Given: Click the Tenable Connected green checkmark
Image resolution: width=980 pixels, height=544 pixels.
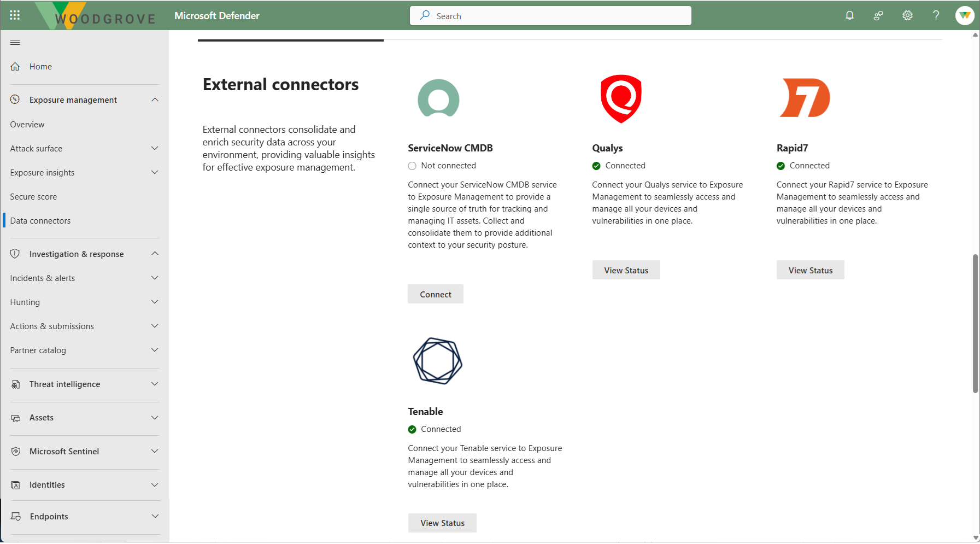Looking at the screenshot, I should click(x=412, y=429).
